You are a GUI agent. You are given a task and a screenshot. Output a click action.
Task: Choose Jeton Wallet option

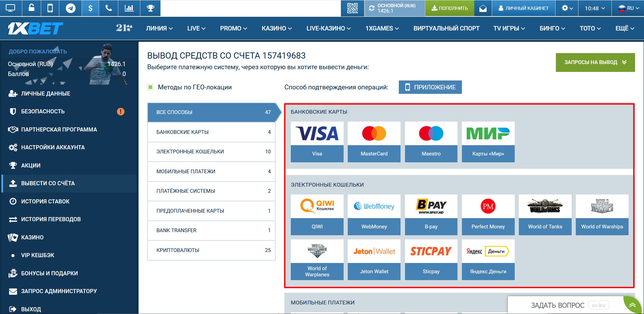(x=374, y=260)
